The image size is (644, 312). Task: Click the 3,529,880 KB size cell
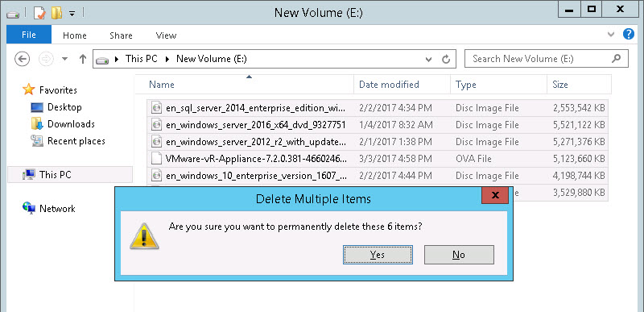pyautogui.click(x=579, y=193)
